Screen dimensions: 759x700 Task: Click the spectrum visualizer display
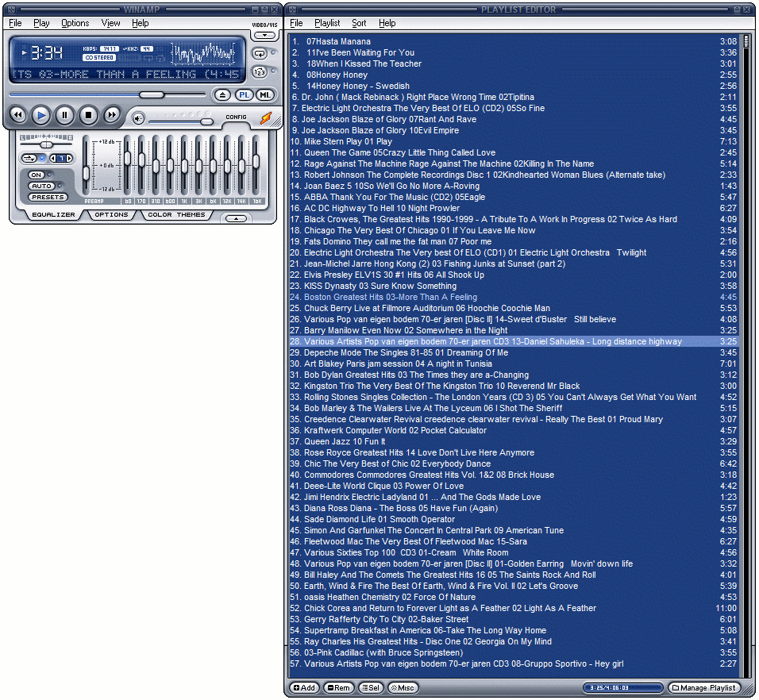(x=203, y=54)
